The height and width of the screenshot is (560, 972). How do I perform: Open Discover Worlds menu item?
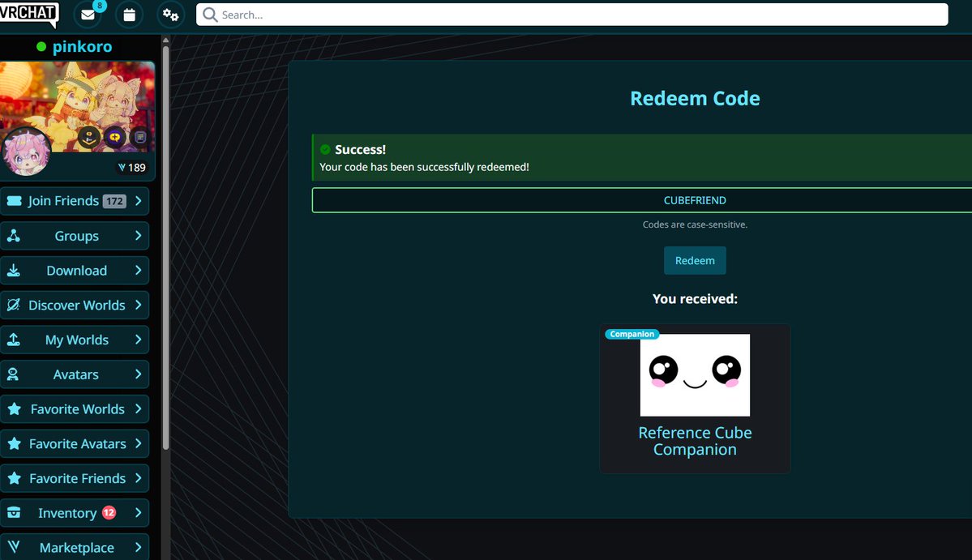(x=75, y=305)
